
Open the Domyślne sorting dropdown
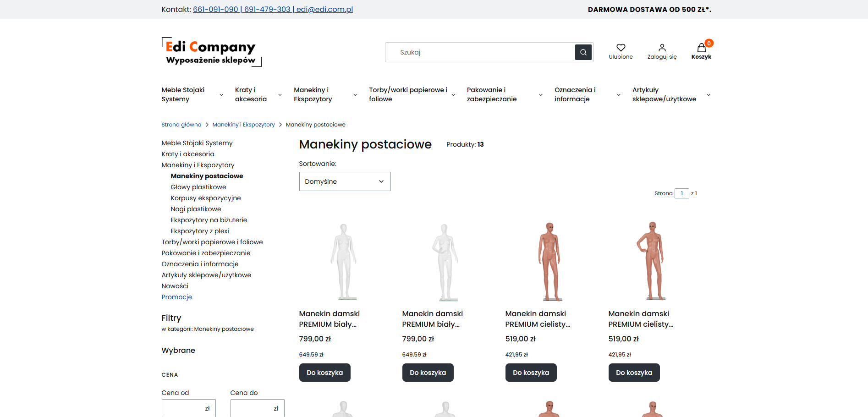coord(345,181)
